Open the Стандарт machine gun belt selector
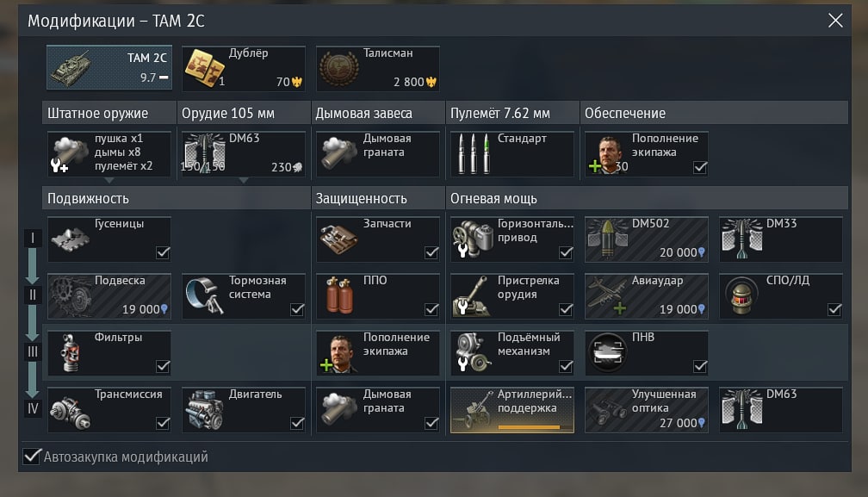The width and height of the screenshot is (868, 497). tap(512, 154)
